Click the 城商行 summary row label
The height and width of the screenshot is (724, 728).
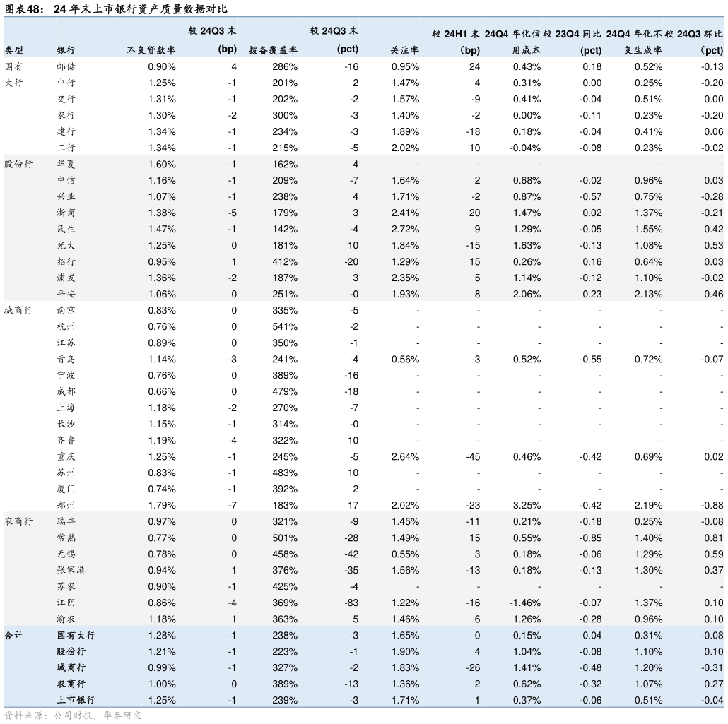71,667
